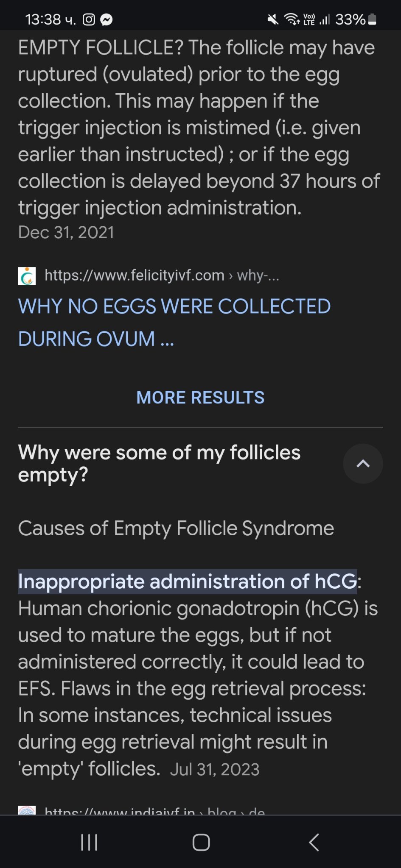Open the indiaivf.in source link

pos(154,810)
